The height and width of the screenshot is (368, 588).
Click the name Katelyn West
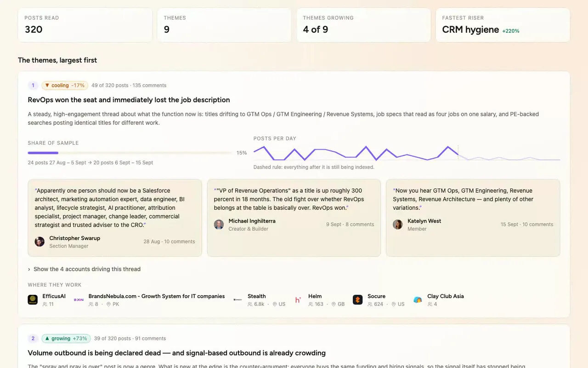[424, 221]
